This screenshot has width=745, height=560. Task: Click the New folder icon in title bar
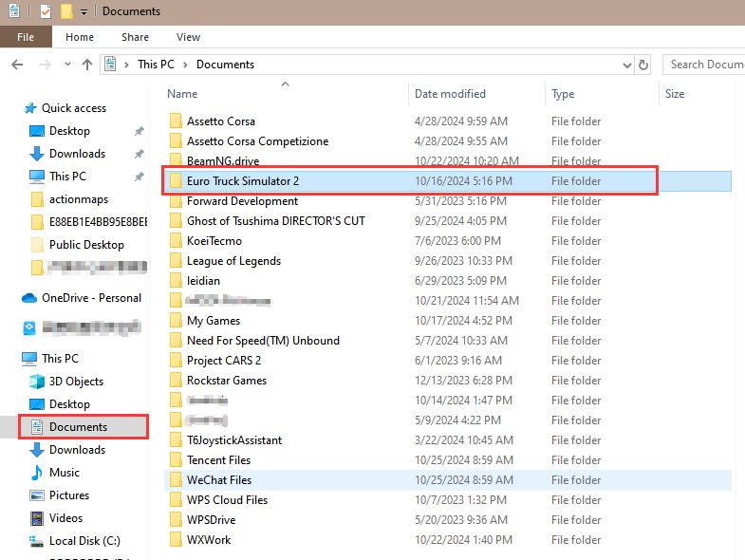(67, 11)
